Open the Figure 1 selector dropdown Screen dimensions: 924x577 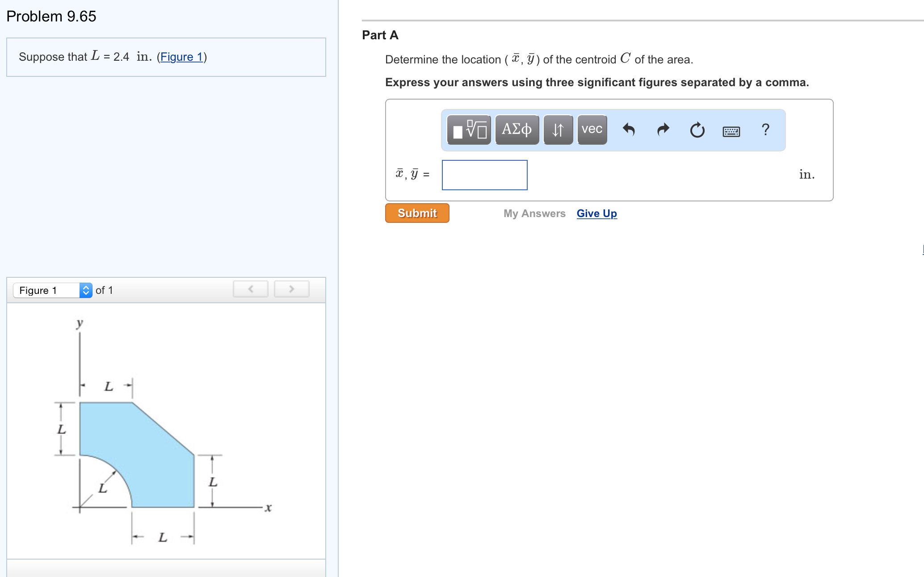click(x=53, y=290)
